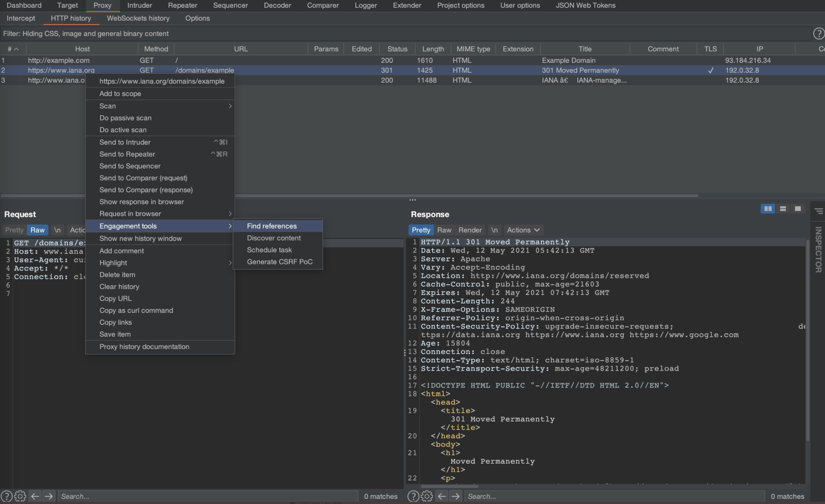Toggle Response newline \n display button
825x504 pixels.
click(x=494, y=230)
